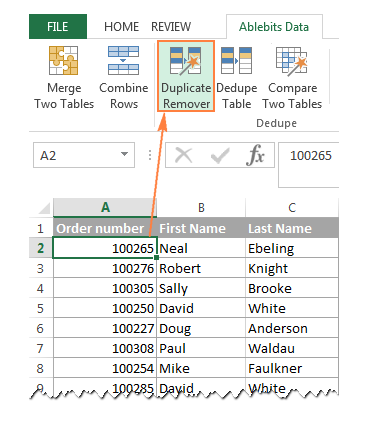Click the Last Name header cell

click(x=292, y=228)
